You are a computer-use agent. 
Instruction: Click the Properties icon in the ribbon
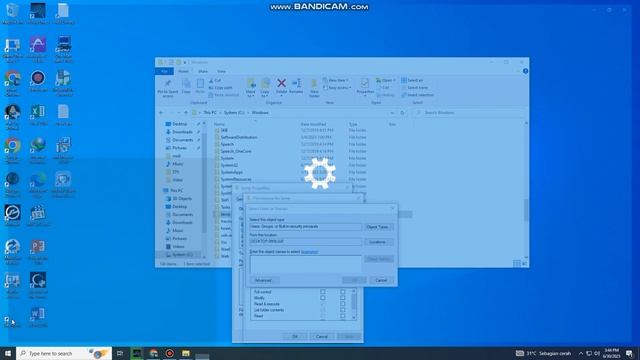tap(364, 83)
